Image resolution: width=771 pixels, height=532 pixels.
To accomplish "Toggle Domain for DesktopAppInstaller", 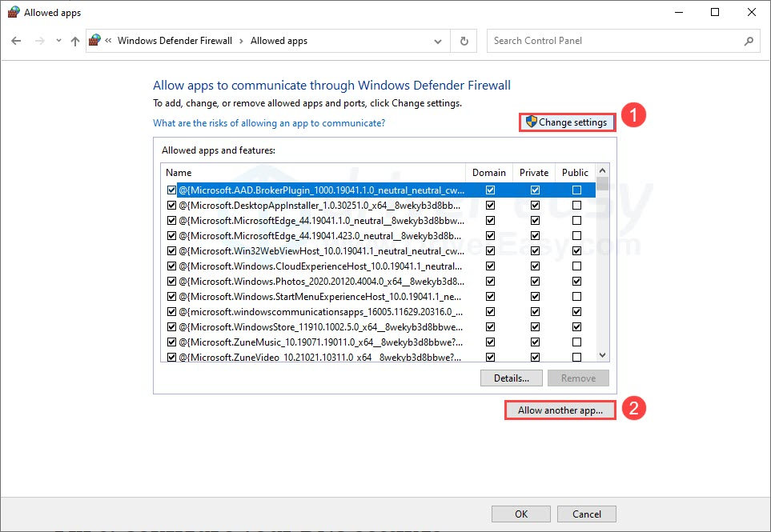I will click(490, 206).
